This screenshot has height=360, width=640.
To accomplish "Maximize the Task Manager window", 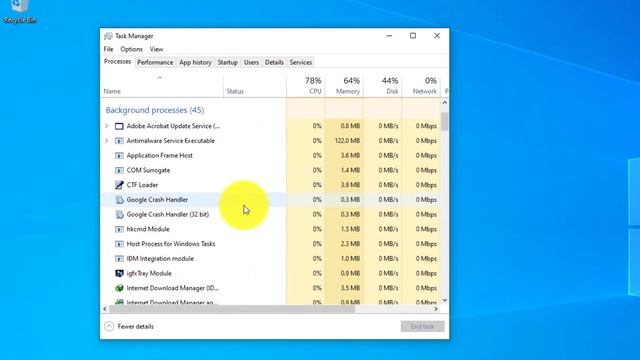I will pyautogui.click(x=413, y=36).
